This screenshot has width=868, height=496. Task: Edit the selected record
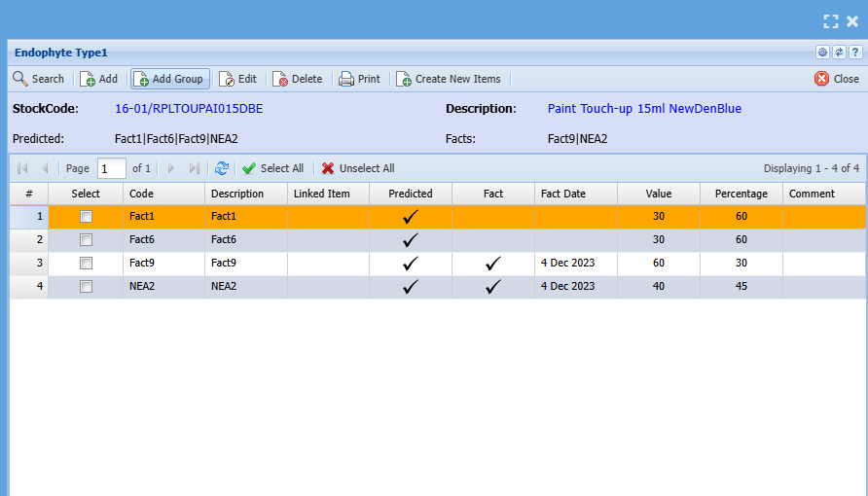point(238,79)
